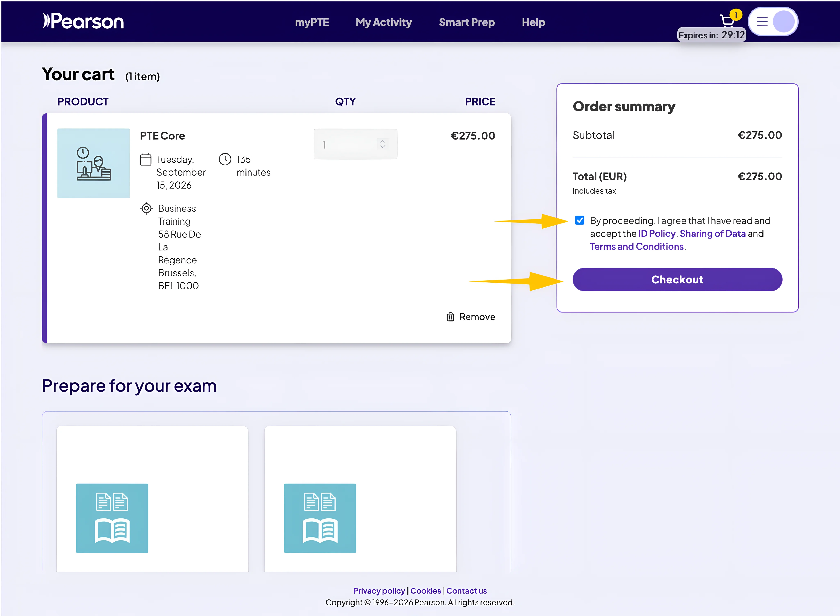Screen dimensions: 840x616
Task: Click the Order summary heading
Action: tap(624, 107)
